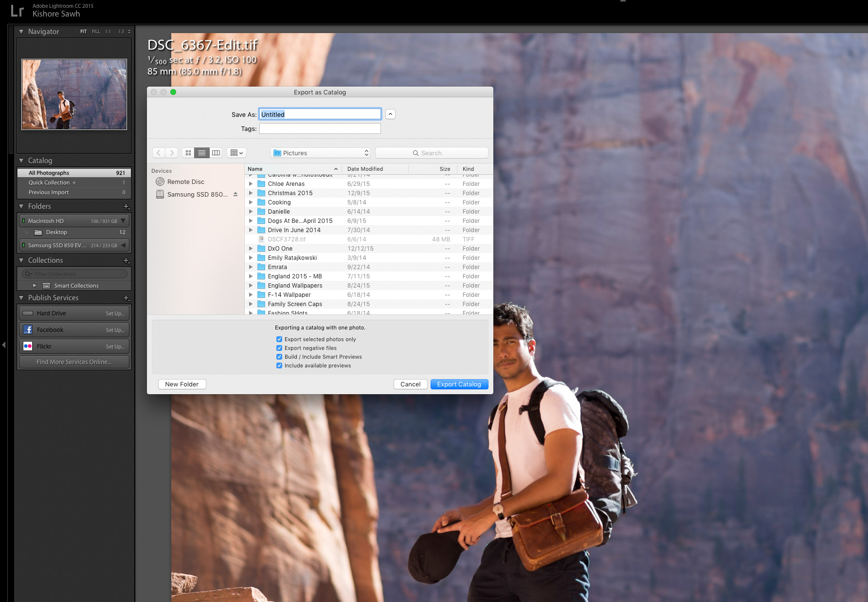
Task: Click the plus icon on the Folders panel
Action: point(127,206)
